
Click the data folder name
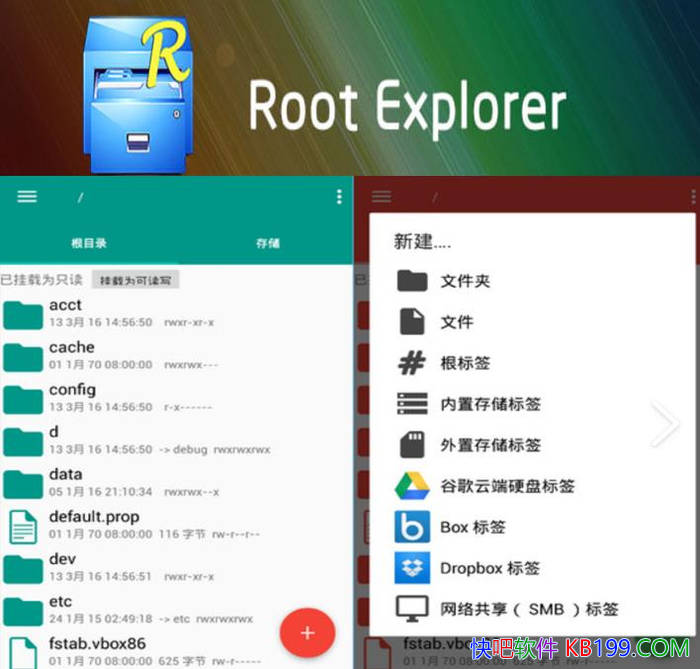pyautogui.click(x=66, y=474)
